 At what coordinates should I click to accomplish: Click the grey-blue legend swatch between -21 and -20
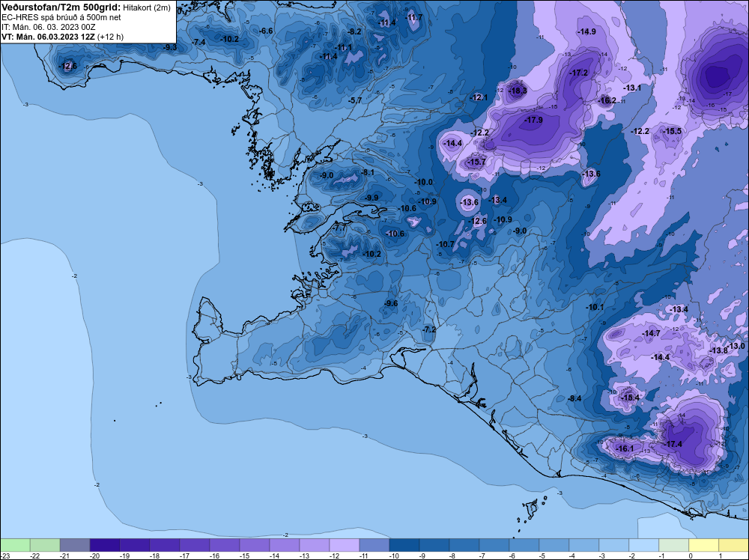(75, 545)
